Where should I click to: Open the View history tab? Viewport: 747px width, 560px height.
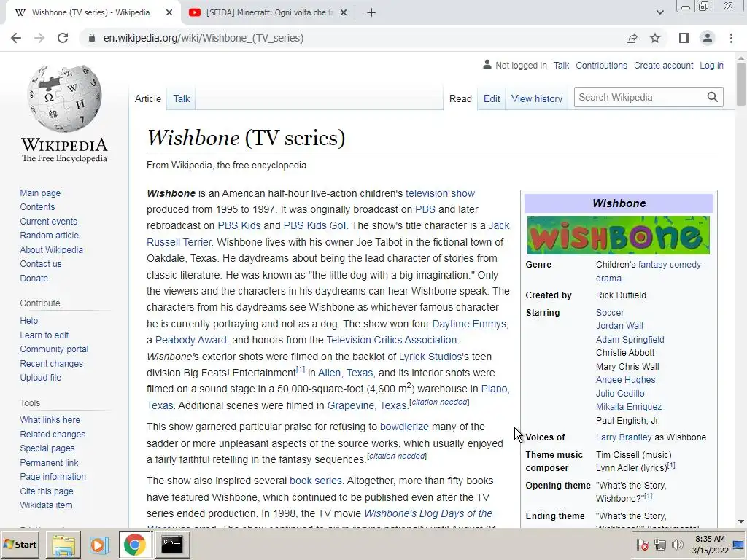click(536, 98)
